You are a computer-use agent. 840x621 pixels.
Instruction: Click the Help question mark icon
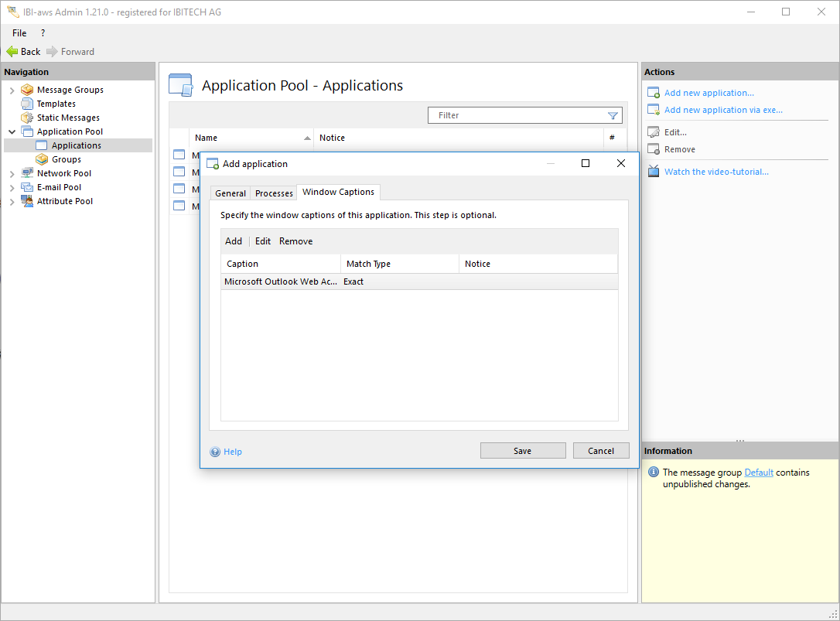pyautogui.click(x=215, y=452)
